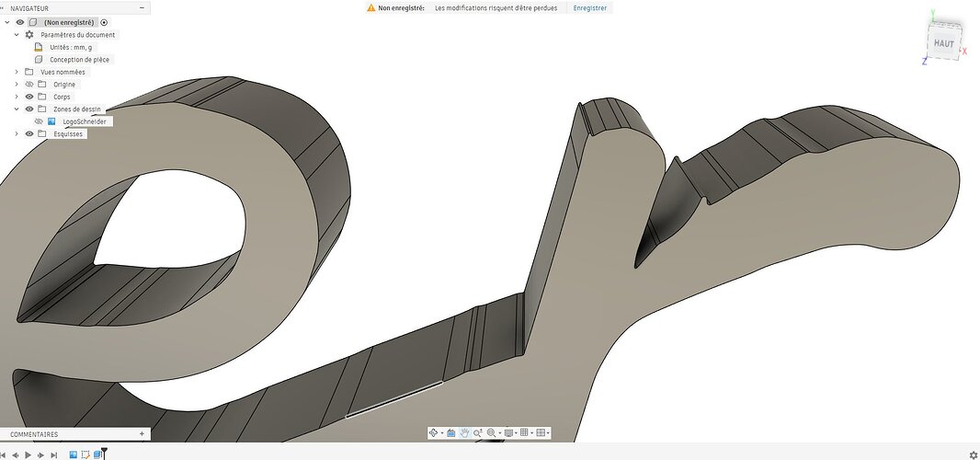Toggle visibility of root (Non enregistré) component
Viewport: 980px width, 460px height.
point(20,22)
